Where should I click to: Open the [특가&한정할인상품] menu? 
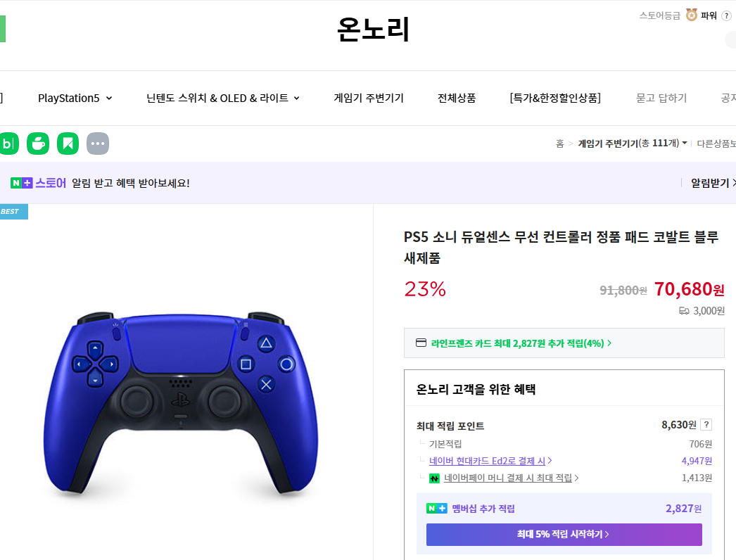[555, 98]
